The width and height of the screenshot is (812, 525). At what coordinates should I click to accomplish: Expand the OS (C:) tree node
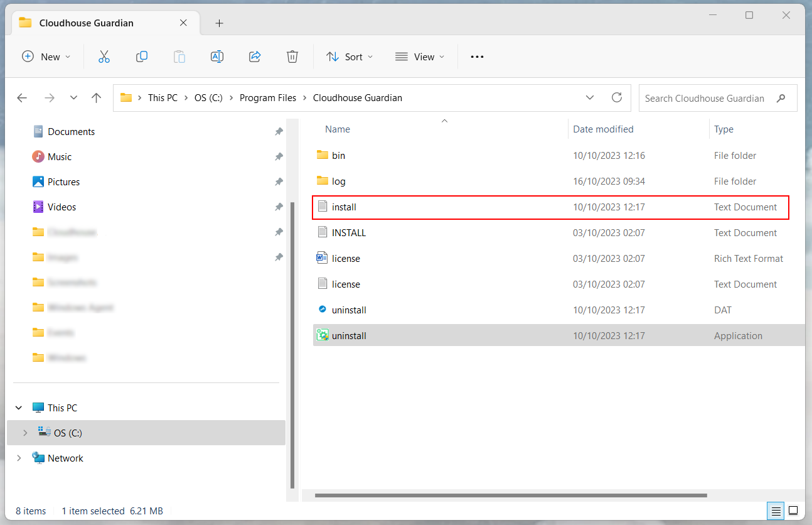click(x=25, y=433)
